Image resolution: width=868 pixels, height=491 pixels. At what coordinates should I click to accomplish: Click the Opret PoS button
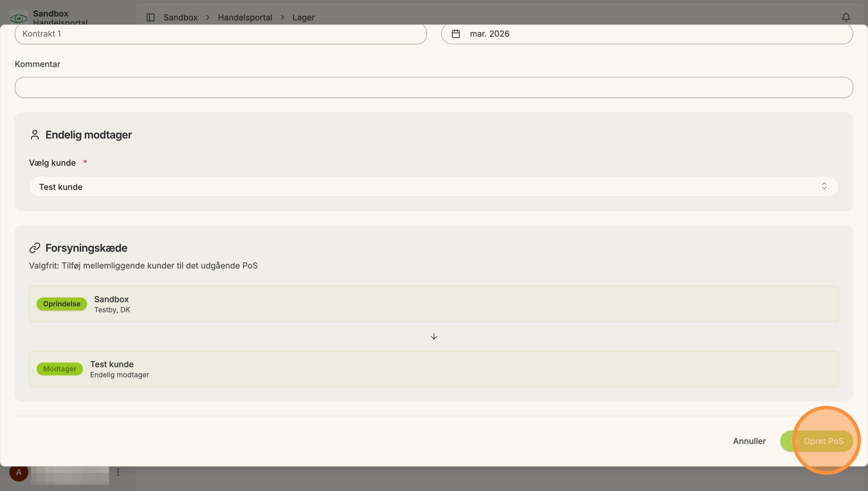[x=816, y=441]
